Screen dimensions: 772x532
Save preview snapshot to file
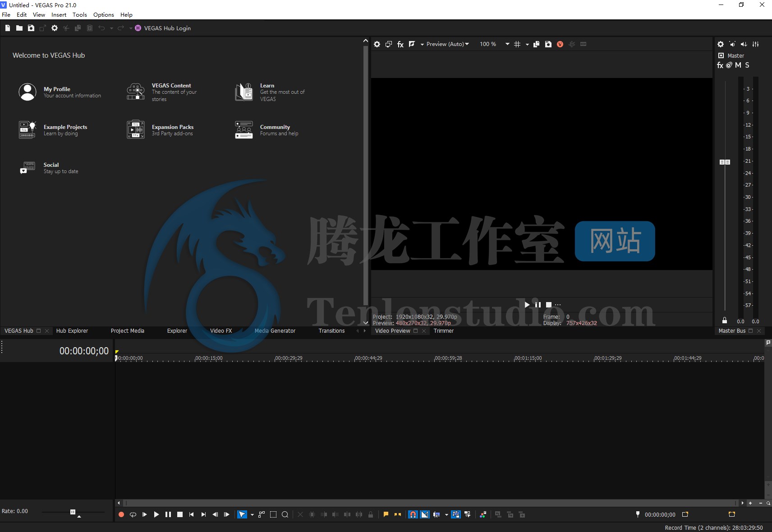pyautogui.click(x=548, y=44)
